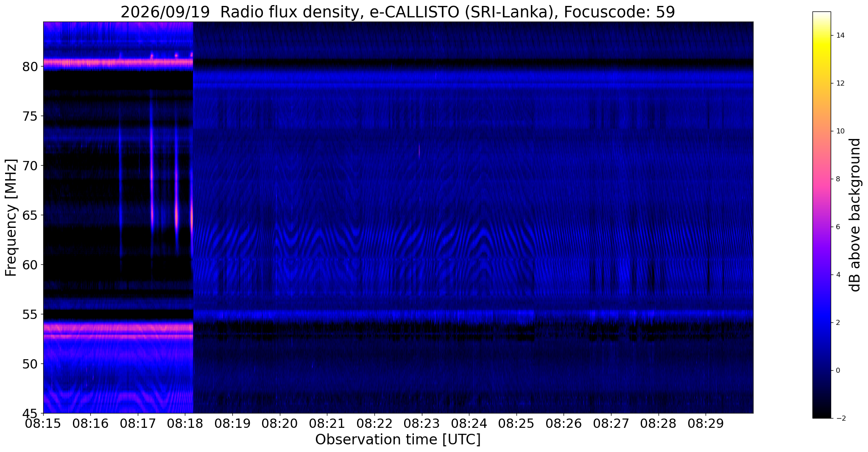Click the Observation time [UTC] axis label
The image size is (868, 452).
coord(398,440)
